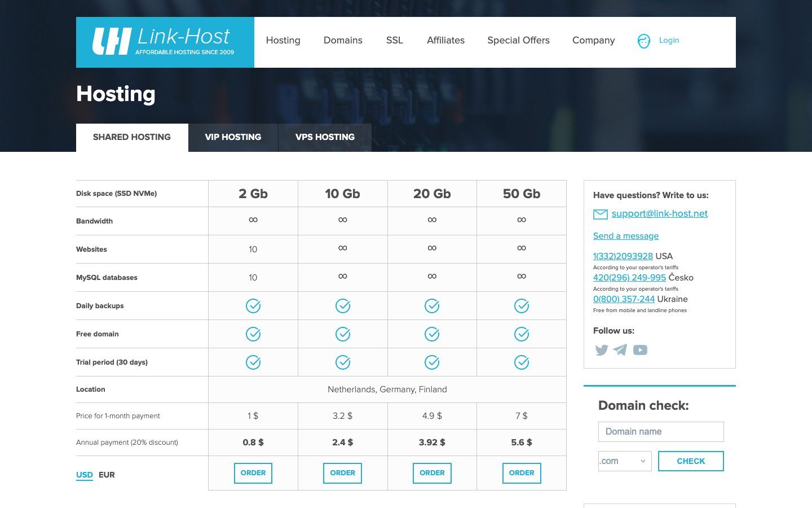Order the 10 Gb hosting plan
812x508 pixels.
point(343,473)
